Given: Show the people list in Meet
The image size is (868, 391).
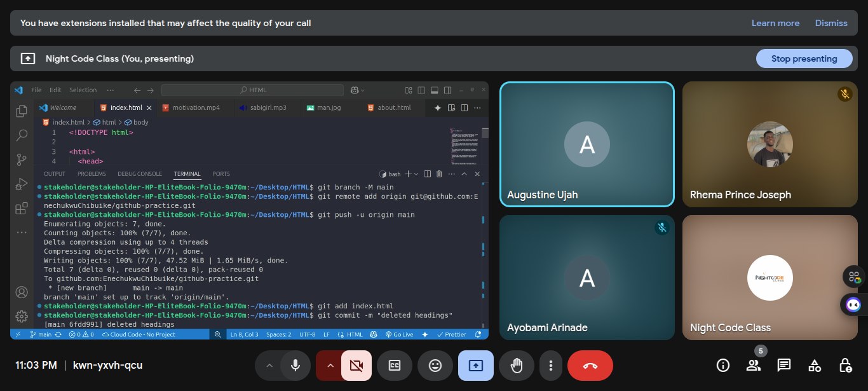Looking at the screenshot, I should coord(754,365).
